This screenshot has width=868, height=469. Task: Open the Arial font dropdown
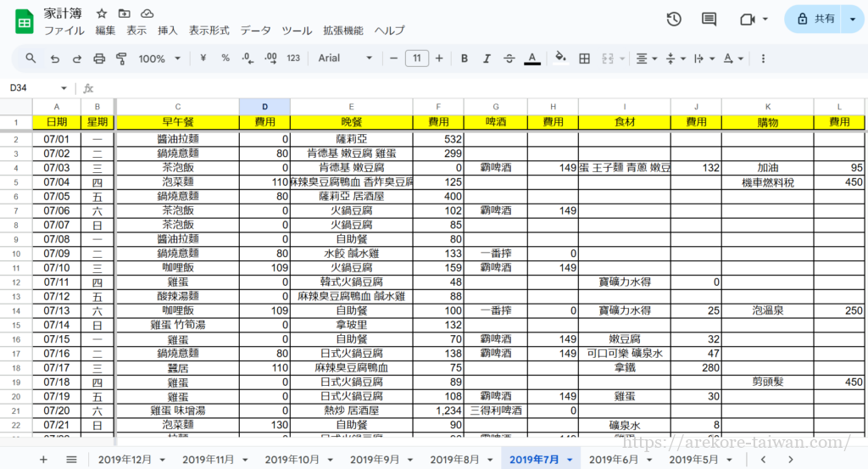[x=345, y=59]
